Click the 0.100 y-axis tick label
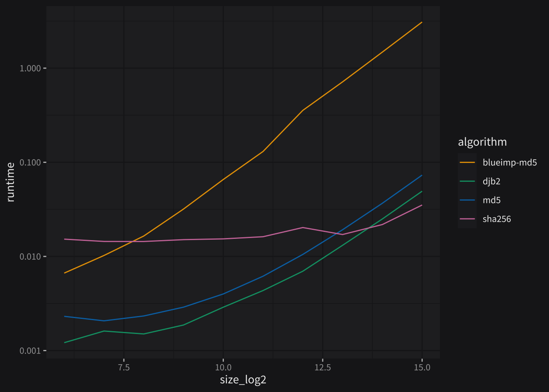 coord(30,163)
